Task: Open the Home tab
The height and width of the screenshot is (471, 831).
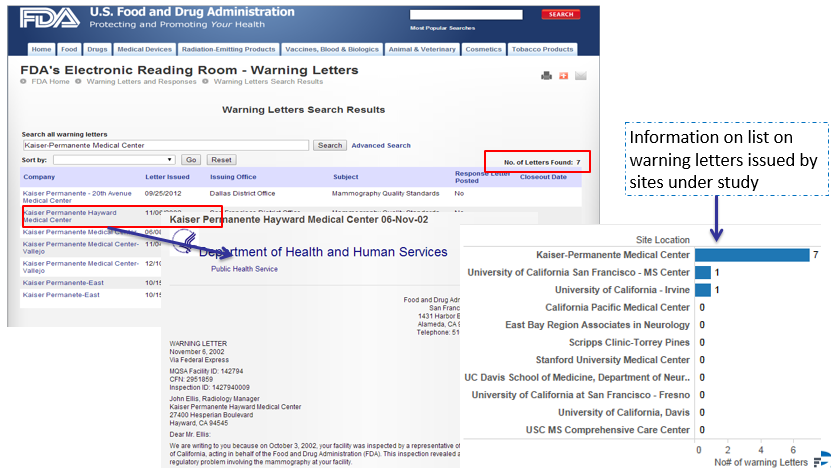Action: [41, 49]
